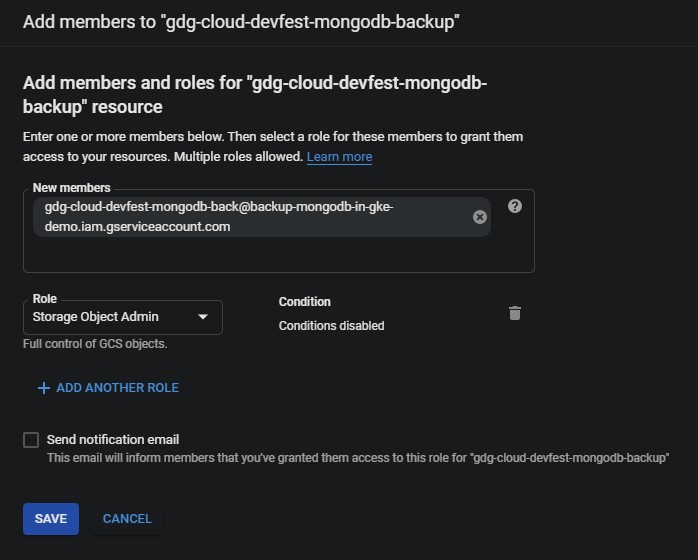Save the new member settings

(51, 519)
